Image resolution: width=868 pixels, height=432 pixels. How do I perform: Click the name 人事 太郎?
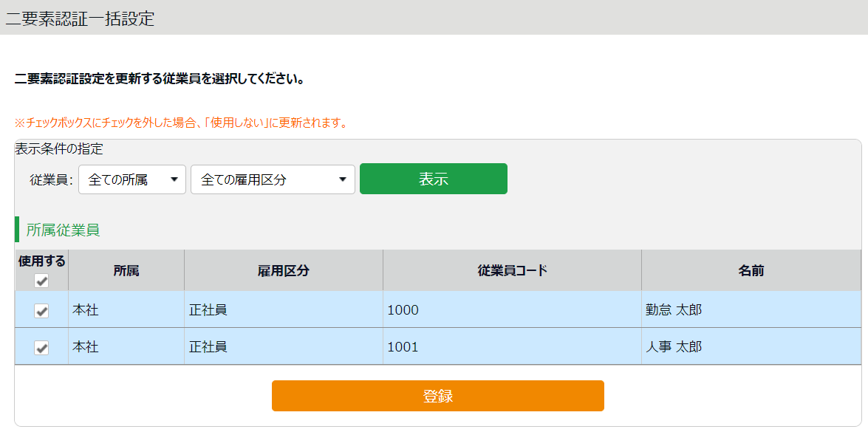674,346
